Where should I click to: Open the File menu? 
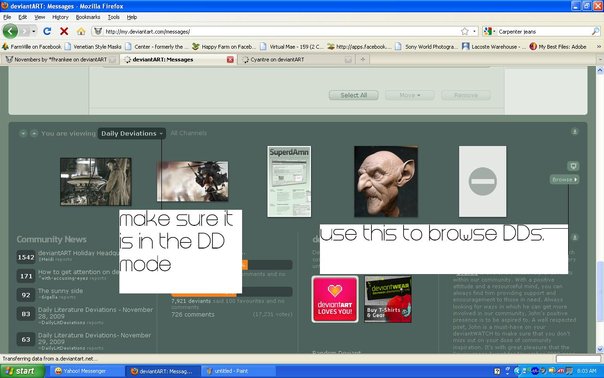(7, 17)
